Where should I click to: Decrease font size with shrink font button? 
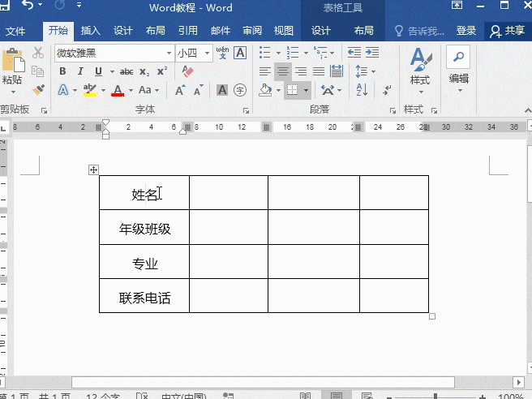tap(199, 90)
